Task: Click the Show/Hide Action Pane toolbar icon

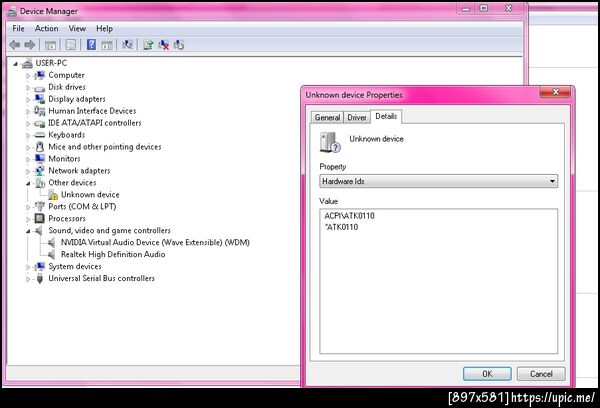Action: pyautogui.click(x=107, y=45)
